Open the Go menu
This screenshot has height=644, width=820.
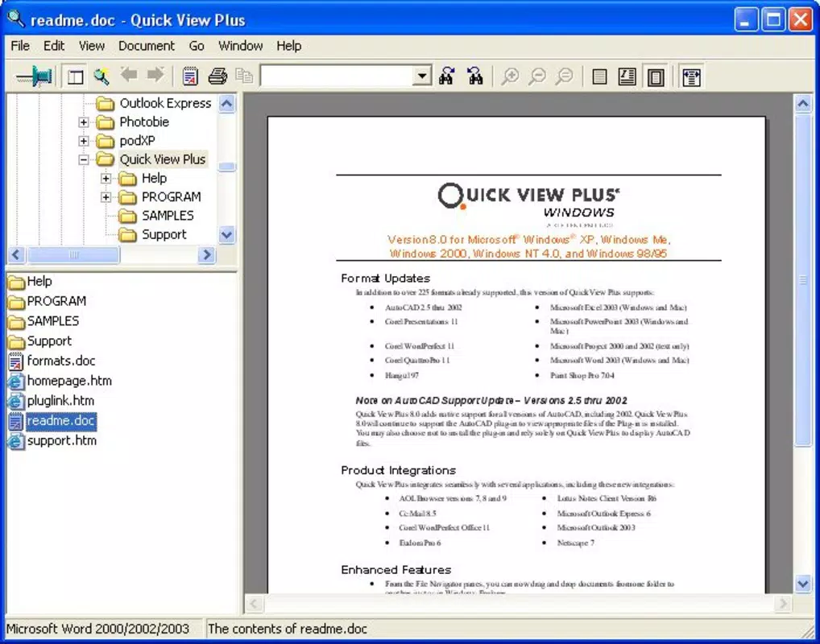click(197, 46)
